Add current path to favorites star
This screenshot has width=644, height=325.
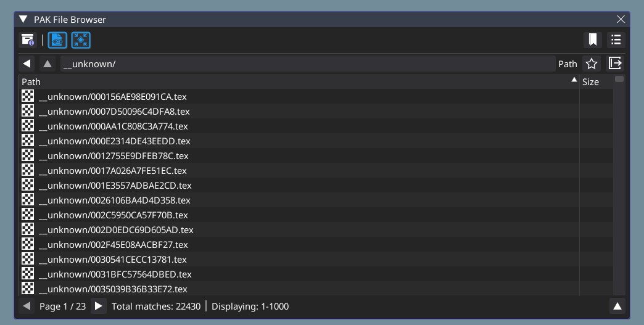(592, 64)
